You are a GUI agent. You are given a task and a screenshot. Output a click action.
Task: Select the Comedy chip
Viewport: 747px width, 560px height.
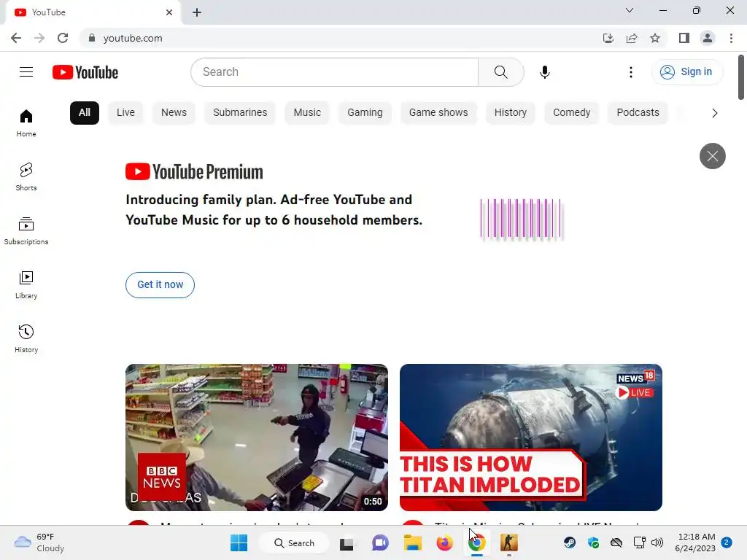pos(572,113)
